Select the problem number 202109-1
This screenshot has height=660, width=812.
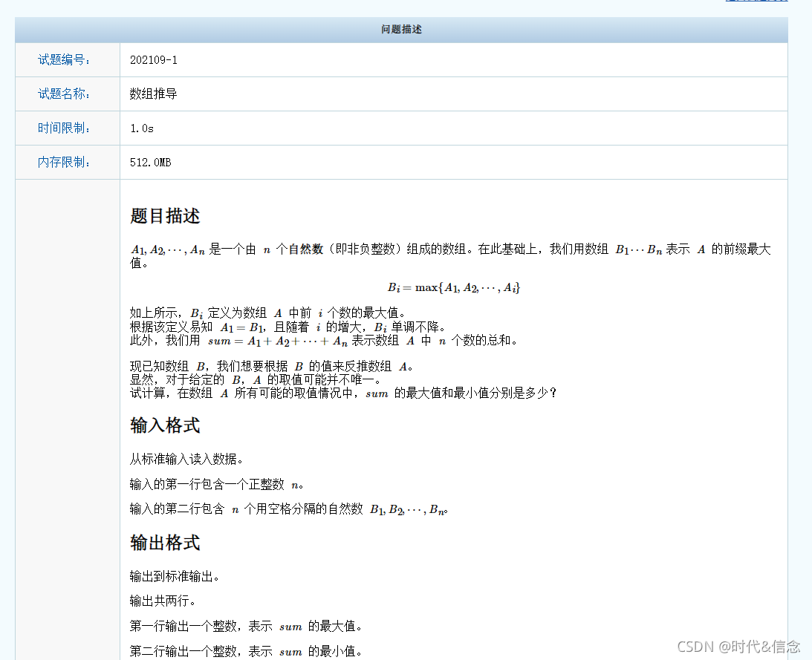154,60
